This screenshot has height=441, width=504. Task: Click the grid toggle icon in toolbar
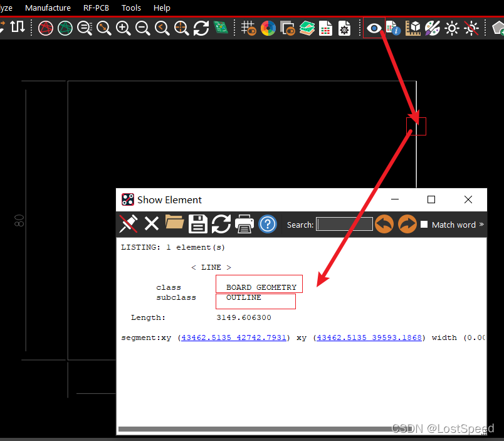(249, 28)
